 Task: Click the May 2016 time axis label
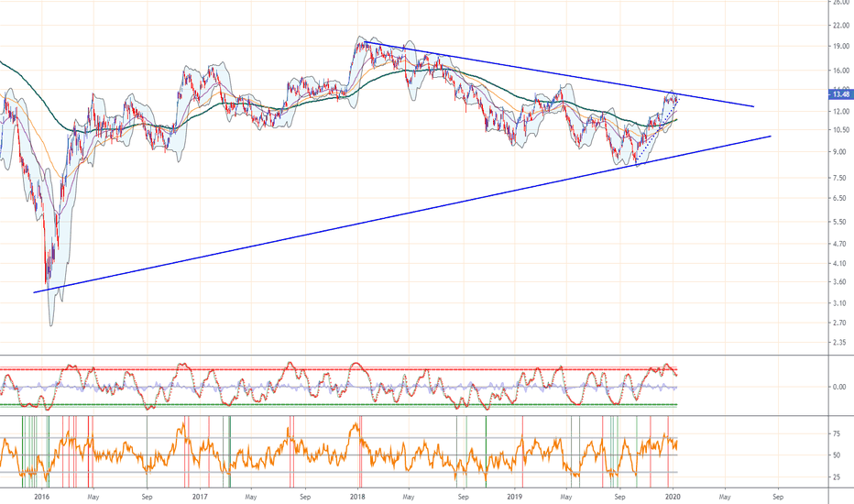93,497
